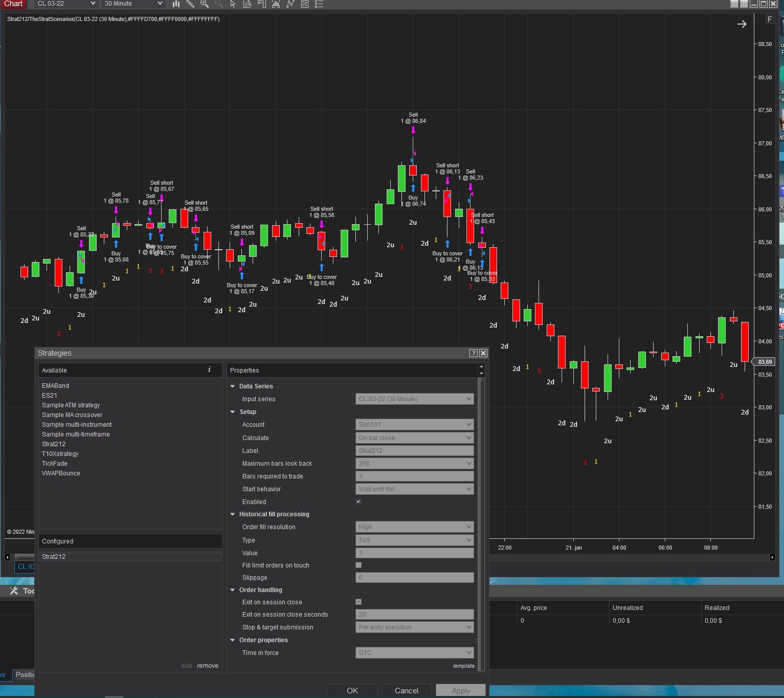Viewport: 784px width, 698px height.
Task: Click the remove link under Configured
Action: 208,666
